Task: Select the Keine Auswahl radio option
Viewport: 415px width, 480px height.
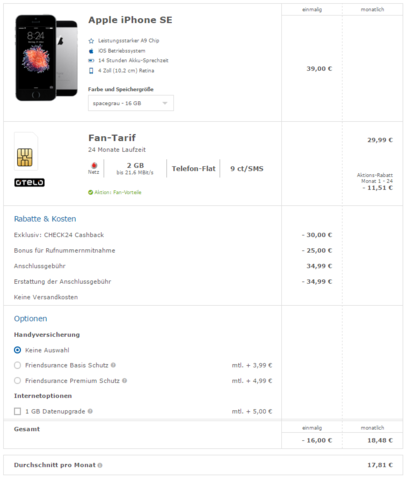Action: (x=18, y=350)
